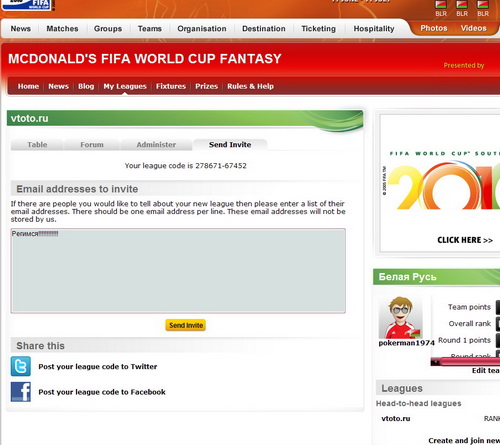The image size is (500, 445).
Task: Click the Share this heading
Action: (x=40, y=346)
